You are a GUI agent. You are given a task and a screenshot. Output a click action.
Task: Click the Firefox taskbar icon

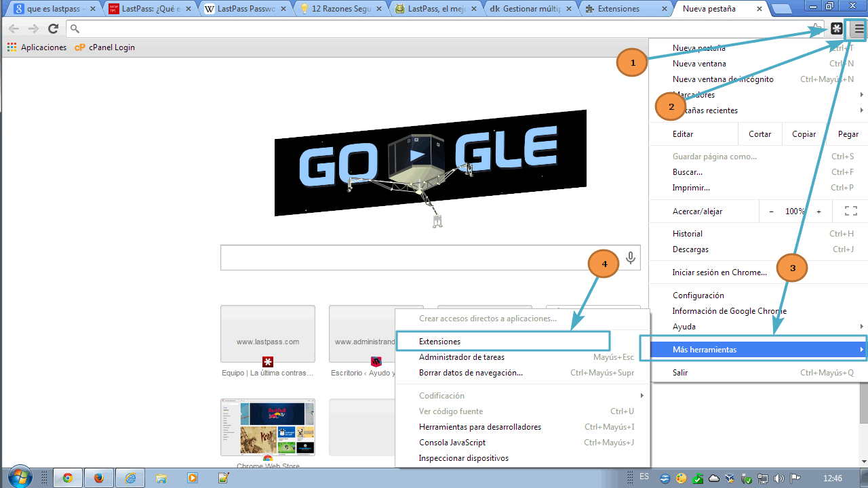(x=99, y=478)
